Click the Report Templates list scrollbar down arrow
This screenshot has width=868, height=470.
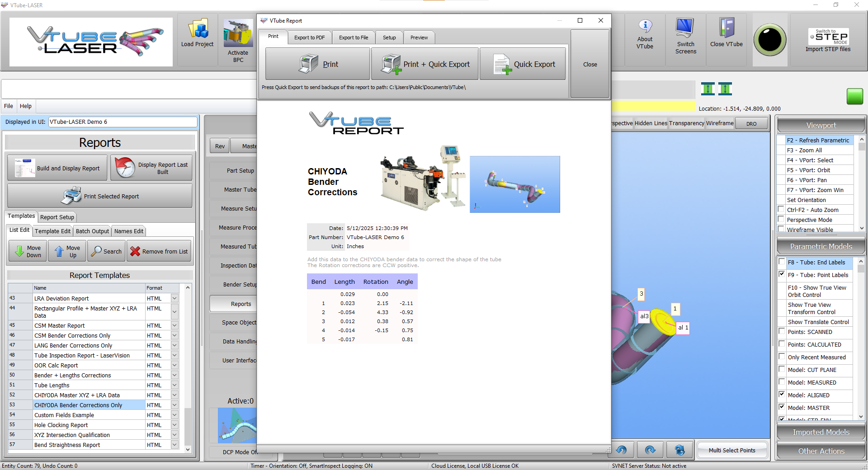click(x=188, y=450)
